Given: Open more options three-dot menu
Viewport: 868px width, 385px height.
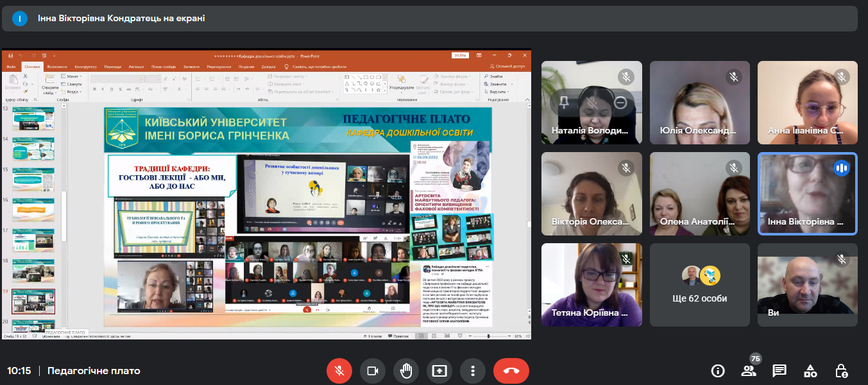Looking at the screenshot, I should (x=473, y=371).
